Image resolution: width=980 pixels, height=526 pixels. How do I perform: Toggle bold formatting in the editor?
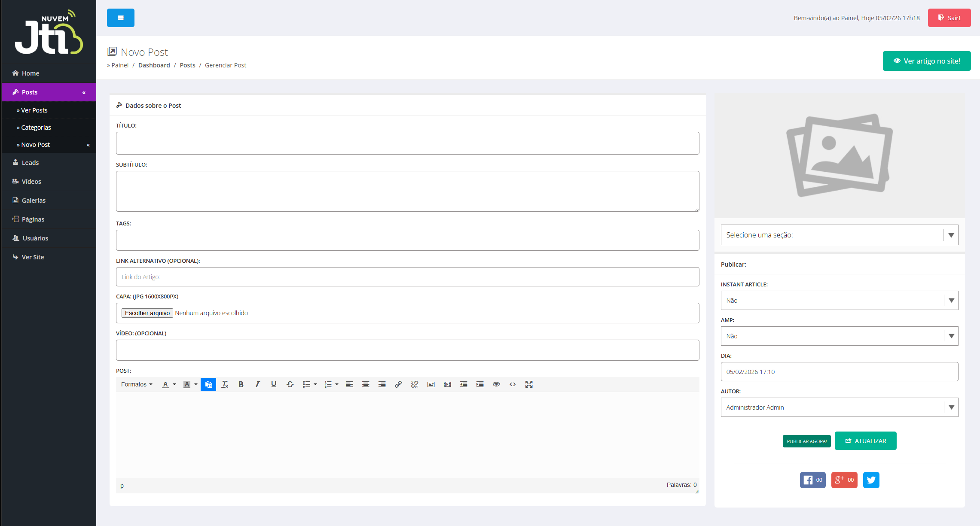pyautogui.click(x=241, y=384)
